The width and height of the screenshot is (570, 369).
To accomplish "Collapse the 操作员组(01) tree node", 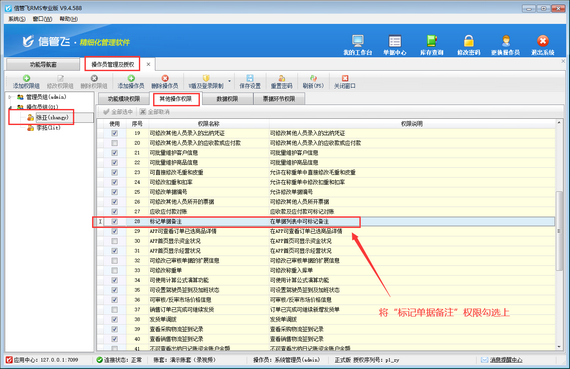I will [x=10, y=107].
